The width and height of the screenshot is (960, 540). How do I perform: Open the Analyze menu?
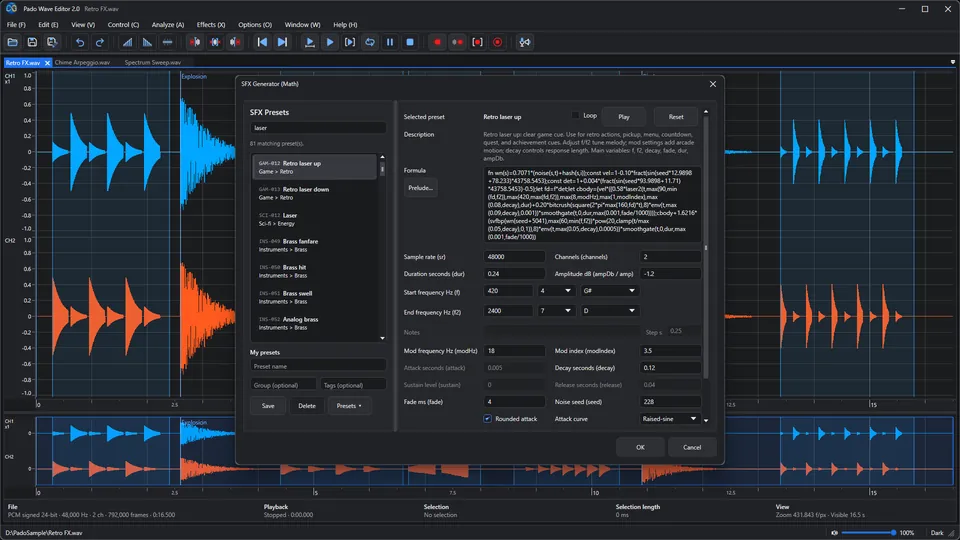coord(168,24)
